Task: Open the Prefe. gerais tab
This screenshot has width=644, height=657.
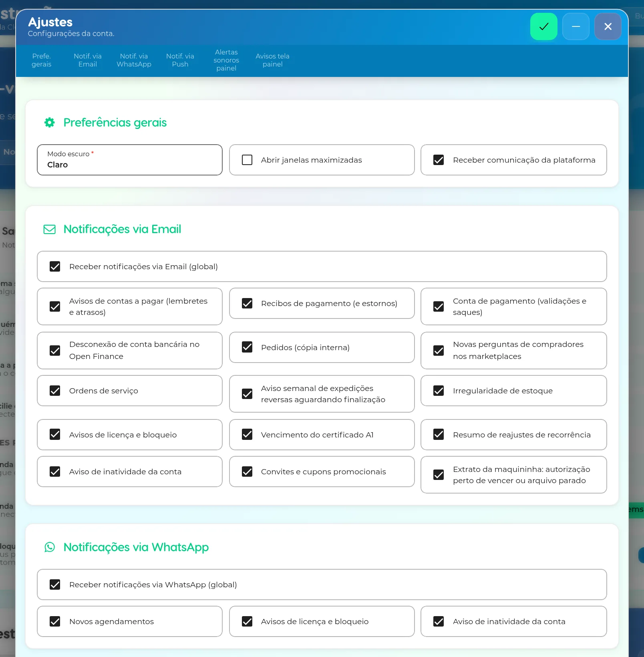Action: [x=42, y=60]
